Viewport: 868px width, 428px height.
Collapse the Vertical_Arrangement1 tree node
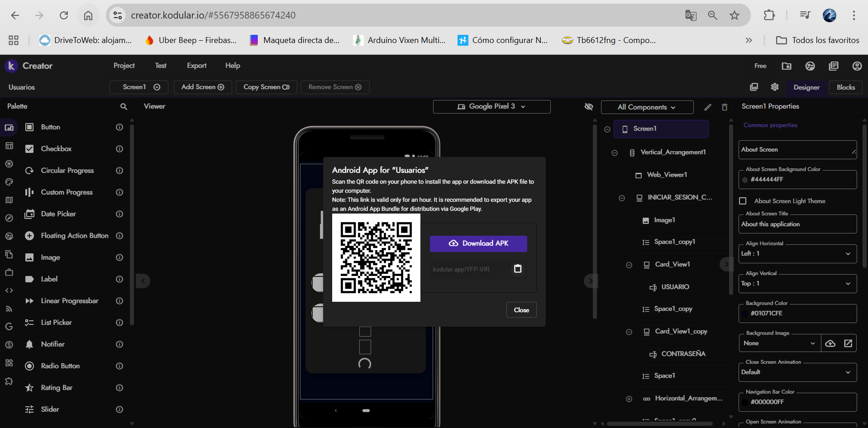615,152
